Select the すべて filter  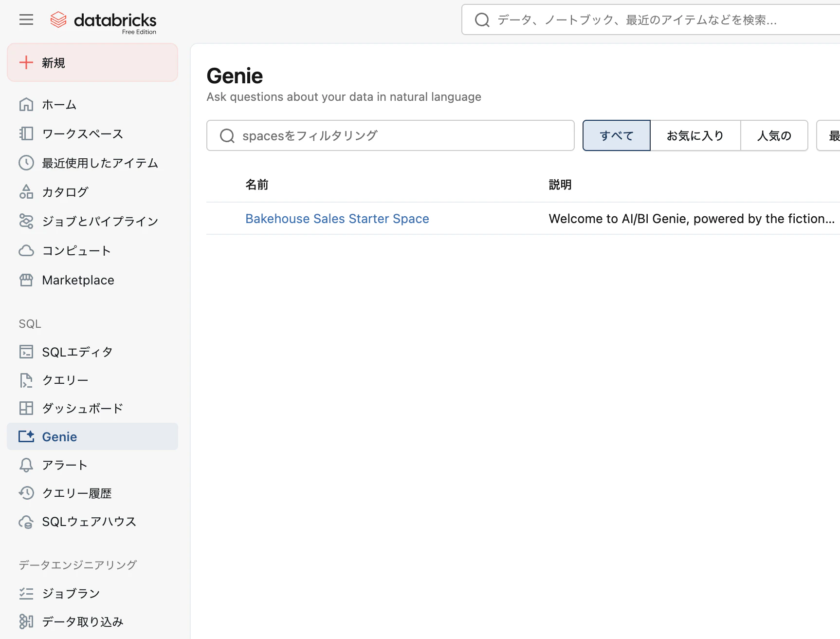616,135
